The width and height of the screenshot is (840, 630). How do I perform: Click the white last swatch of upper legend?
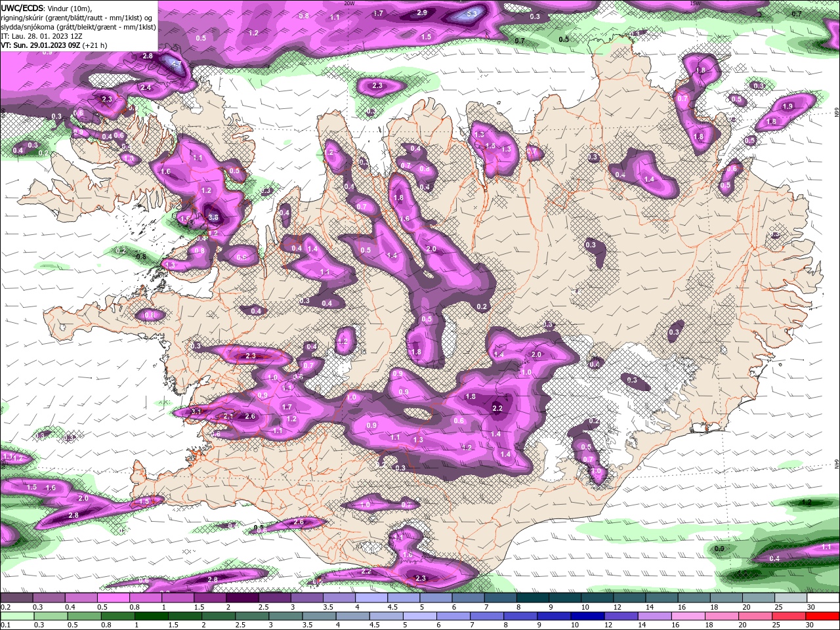[823, 598]
